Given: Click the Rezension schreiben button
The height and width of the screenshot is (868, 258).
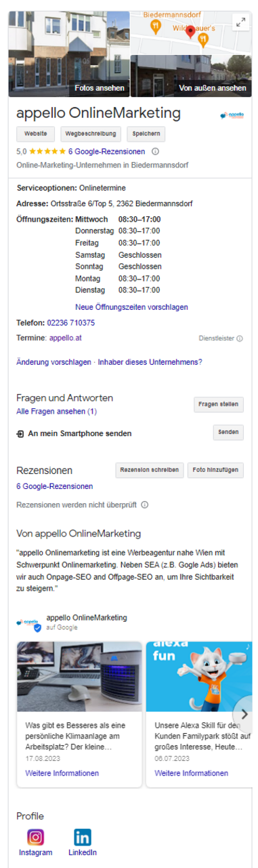Looking at the screenshot, I should pyautogui.click(x=150, y=470).
